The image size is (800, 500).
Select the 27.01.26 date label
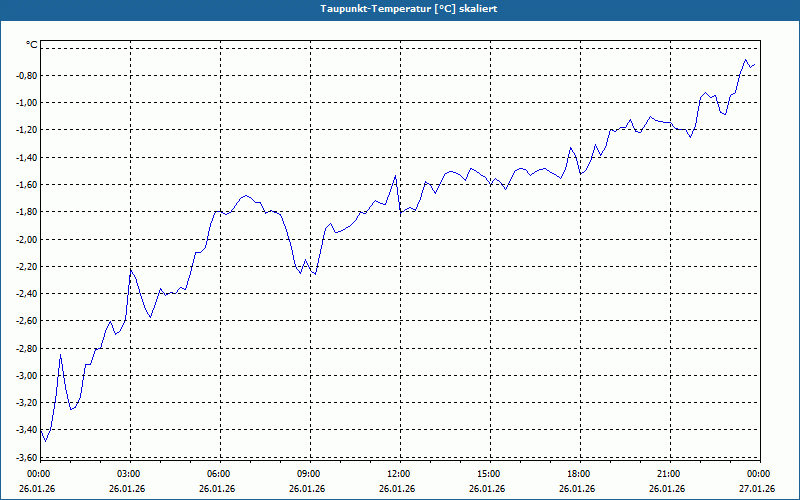tap(757, 488)
